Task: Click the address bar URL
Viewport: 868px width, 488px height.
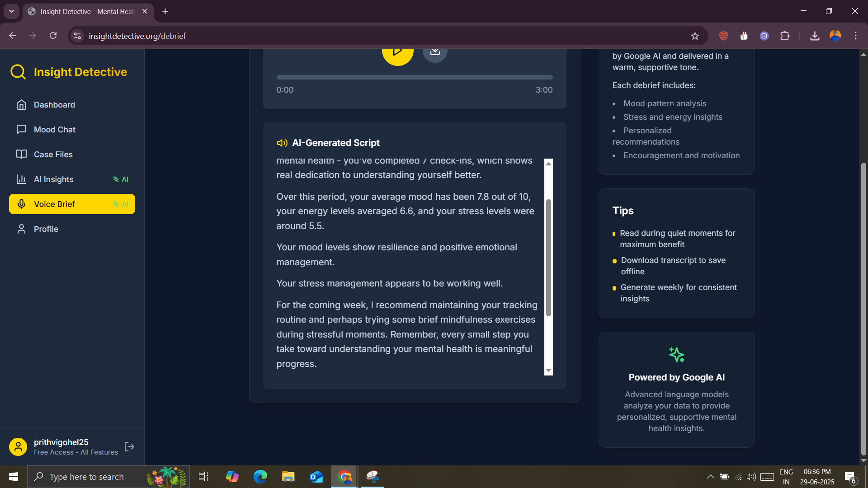Action: (x=137, y=36)
